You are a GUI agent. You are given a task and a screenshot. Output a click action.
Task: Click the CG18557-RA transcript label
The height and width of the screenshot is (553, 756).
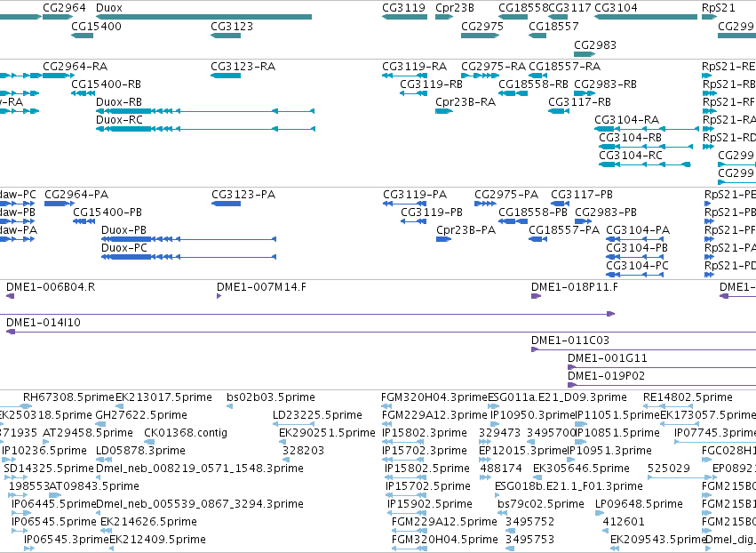[x=565, y=66]
